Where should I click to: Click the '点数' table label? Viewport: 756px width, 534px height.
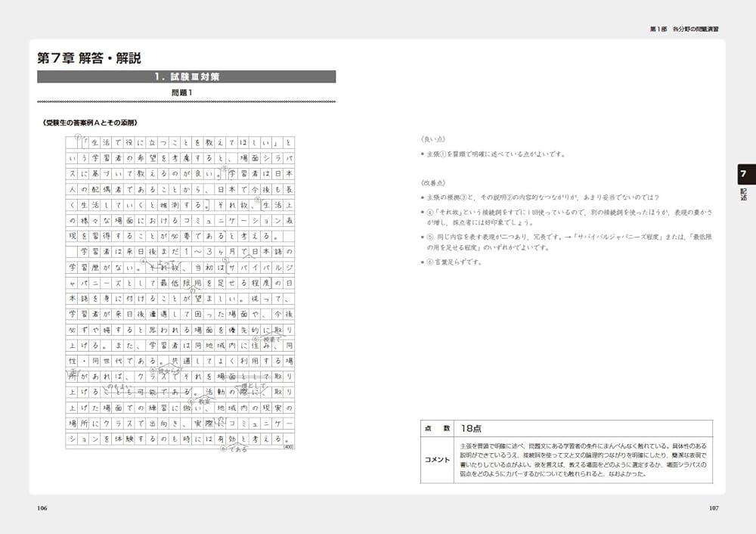coord(437,428)
